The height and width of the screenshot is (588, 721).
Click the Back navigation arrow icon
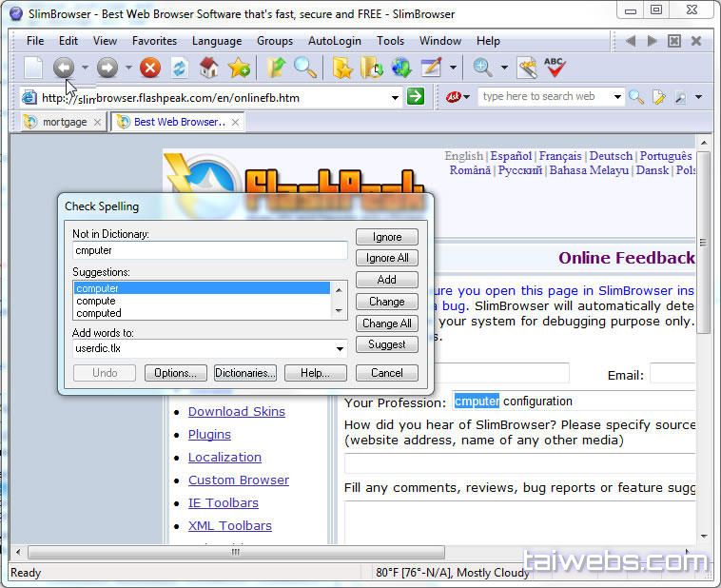click(x=63, y=68)
